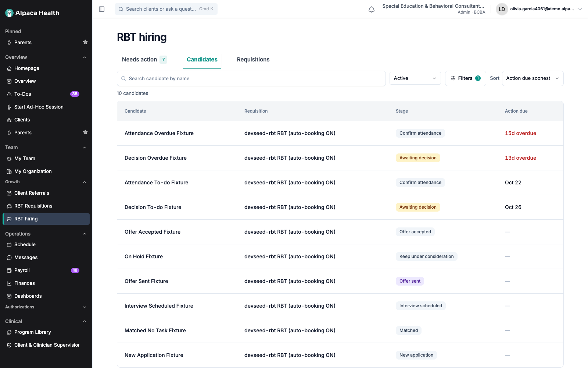Open Decision Overdue Fixture candidate
This screenshot has width=588, height=368.
(155, 158)
